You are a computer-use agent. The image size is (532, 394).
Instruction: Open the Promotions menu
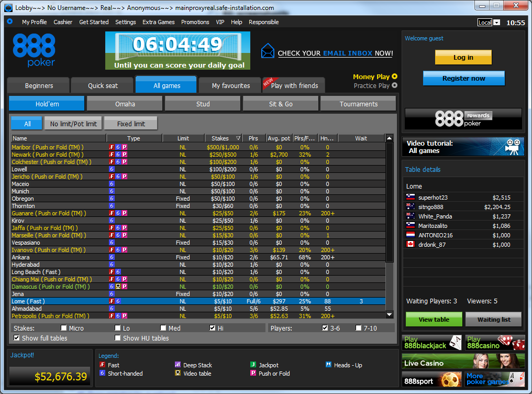click(195, 22)
